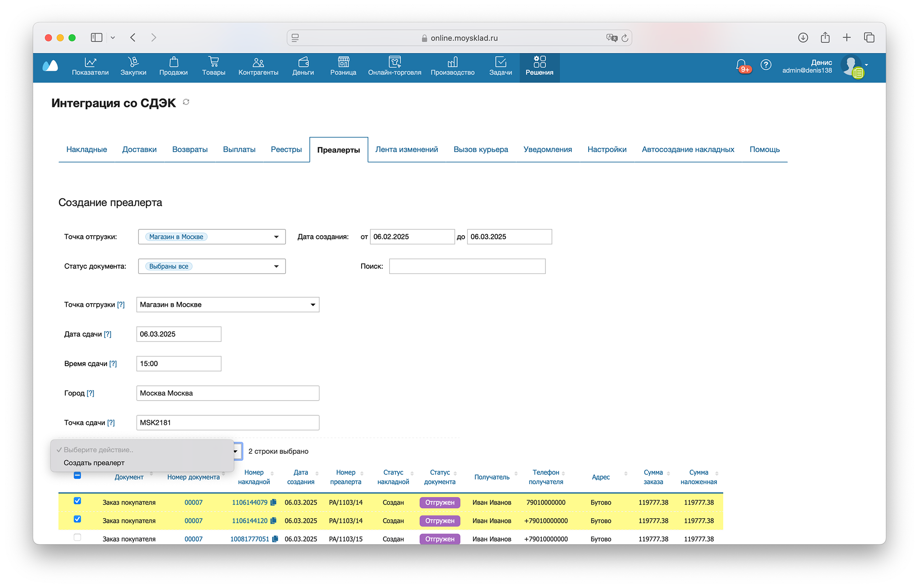
Task: Click the Поиск search field
Action: point(467,266)
